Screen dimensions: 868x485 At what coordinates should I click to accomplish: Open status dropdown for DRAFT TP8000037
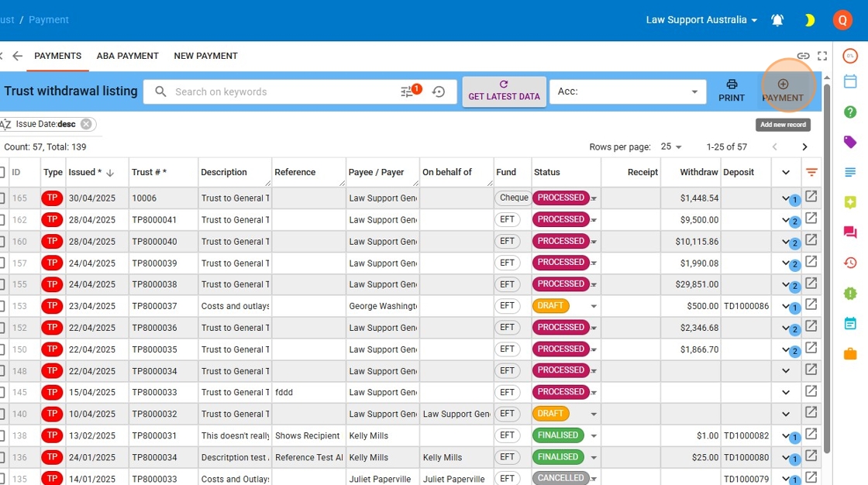pos(594,306)
